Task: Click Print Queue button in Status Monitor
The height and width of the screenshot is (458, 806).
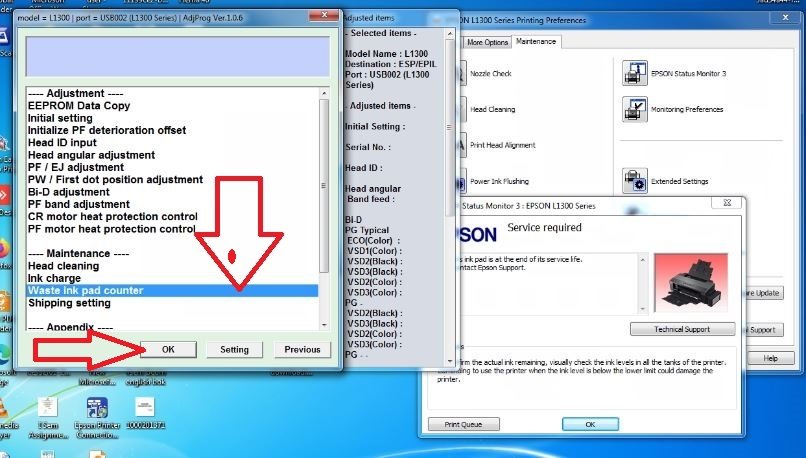Action: (464, 425)
